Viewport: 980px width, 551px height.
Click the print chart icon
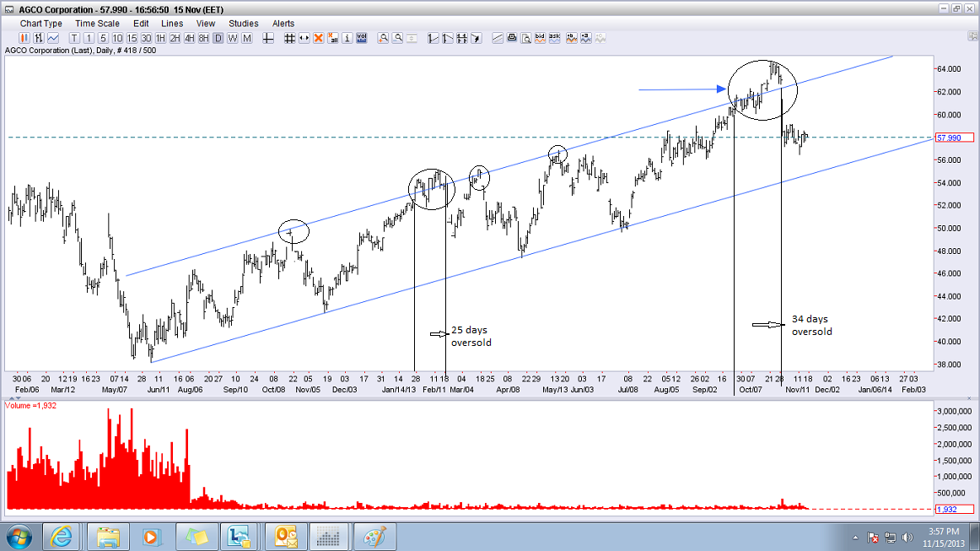pos(512,38)
